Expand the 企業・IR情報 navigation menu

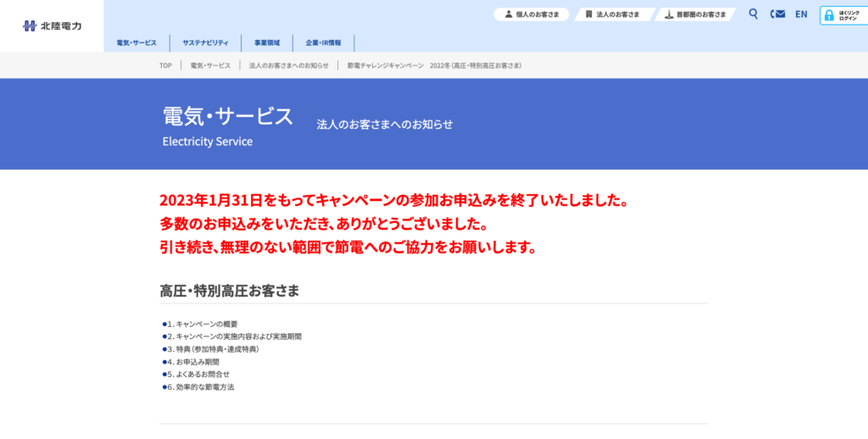pos(323,42)
